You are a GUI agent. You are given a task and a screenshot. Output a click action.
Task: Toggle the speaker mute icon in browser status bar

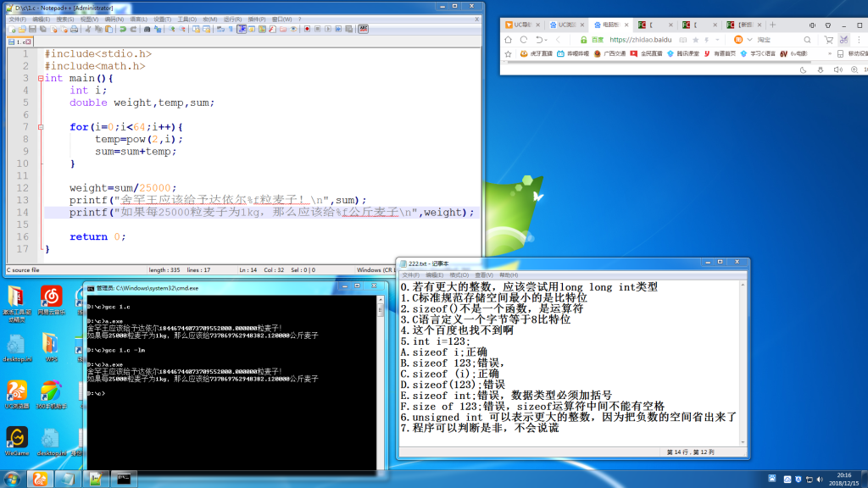pos(837,69)
